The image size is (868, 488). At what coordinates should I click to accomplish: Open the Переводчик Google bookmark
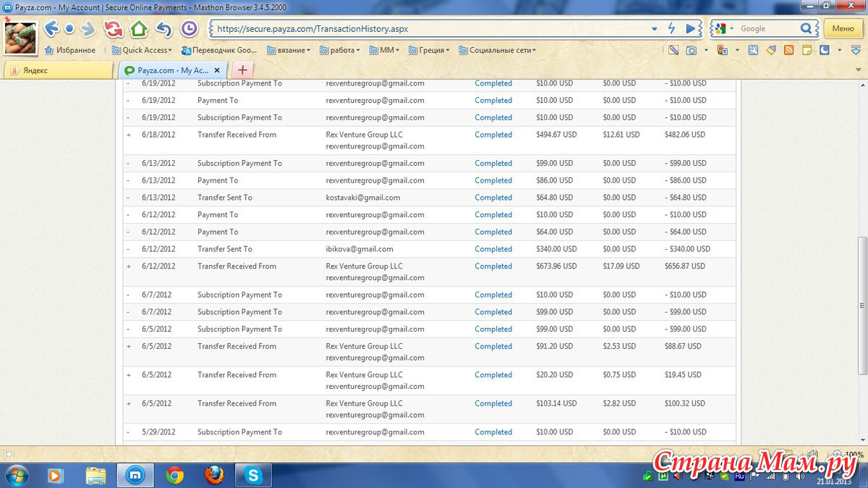[219, 50]
